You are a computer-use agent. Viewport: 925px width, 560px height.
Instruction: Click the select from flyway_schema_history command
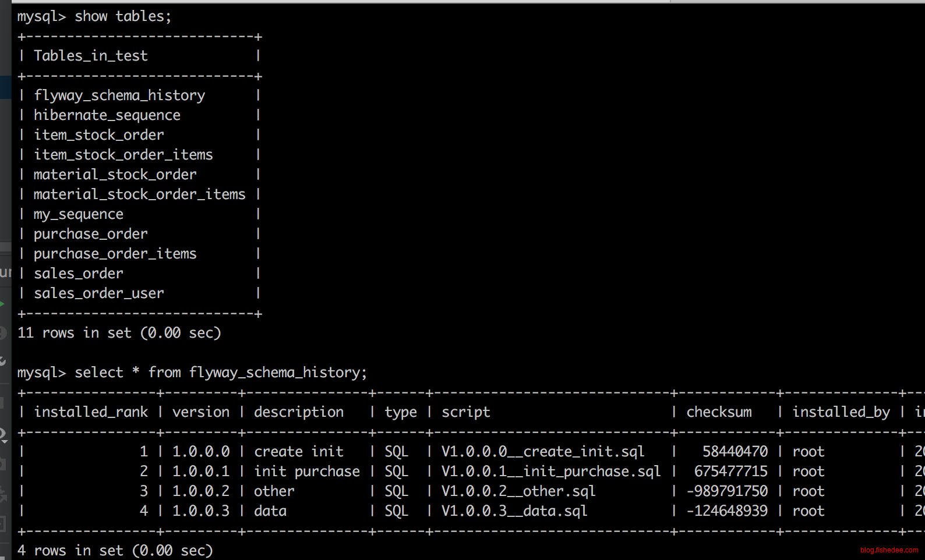220,373
